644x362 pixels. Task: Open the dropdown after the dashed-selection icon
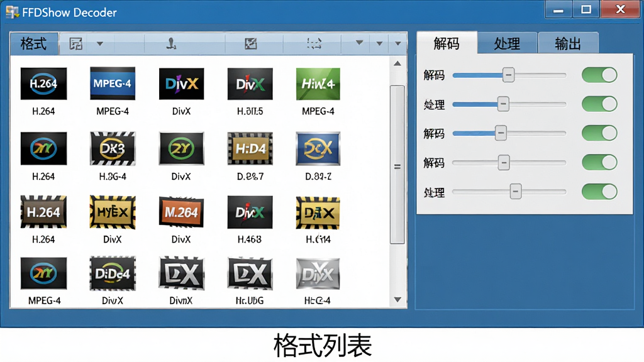(x=359, y=43)
